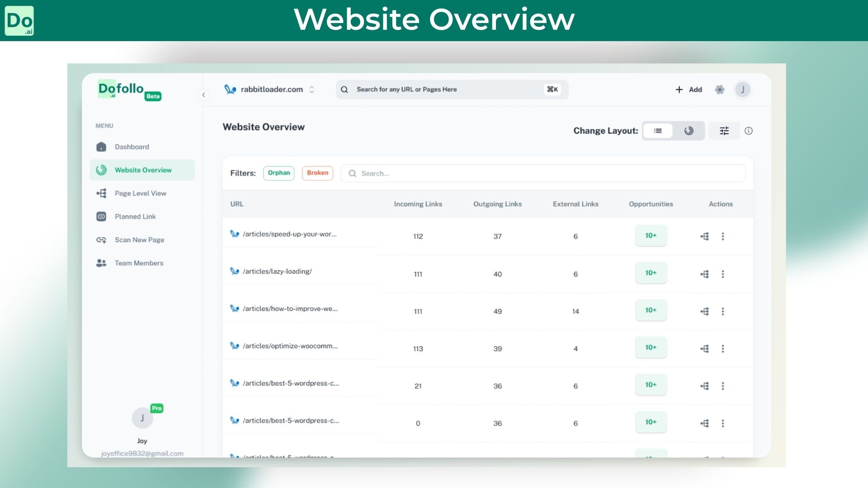The height and width of the screenshot is (488, 868).
Task: Switch to circular graph layout view
Action: [689, 131]
